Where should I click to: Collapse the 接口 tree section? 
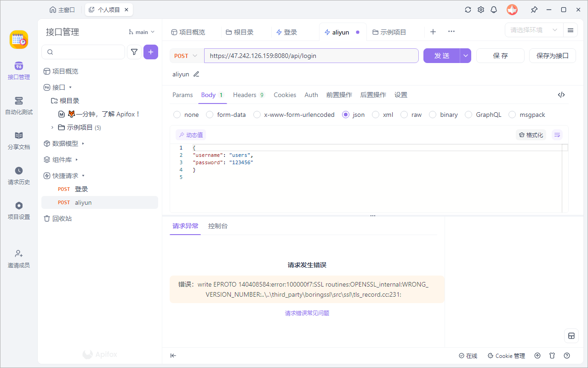click(x=70, y=87)
